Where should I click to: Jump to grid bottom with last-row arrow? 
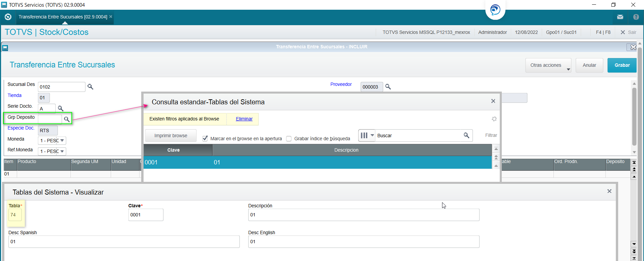634,258
